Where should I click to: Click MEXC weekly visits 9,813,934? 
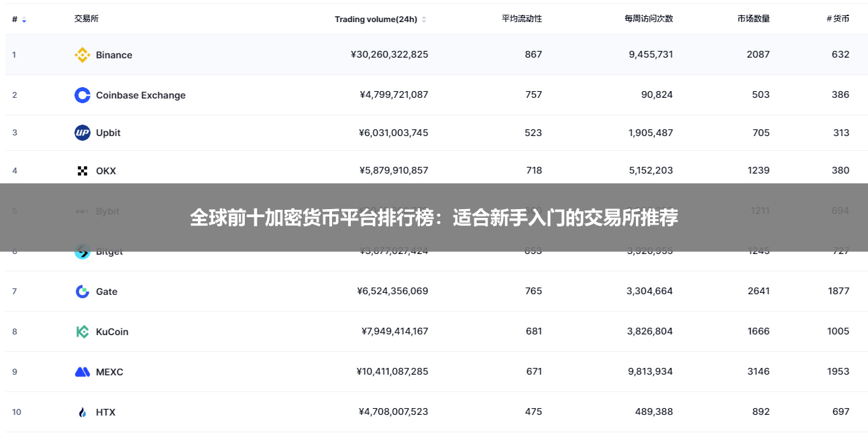point(651,371)
